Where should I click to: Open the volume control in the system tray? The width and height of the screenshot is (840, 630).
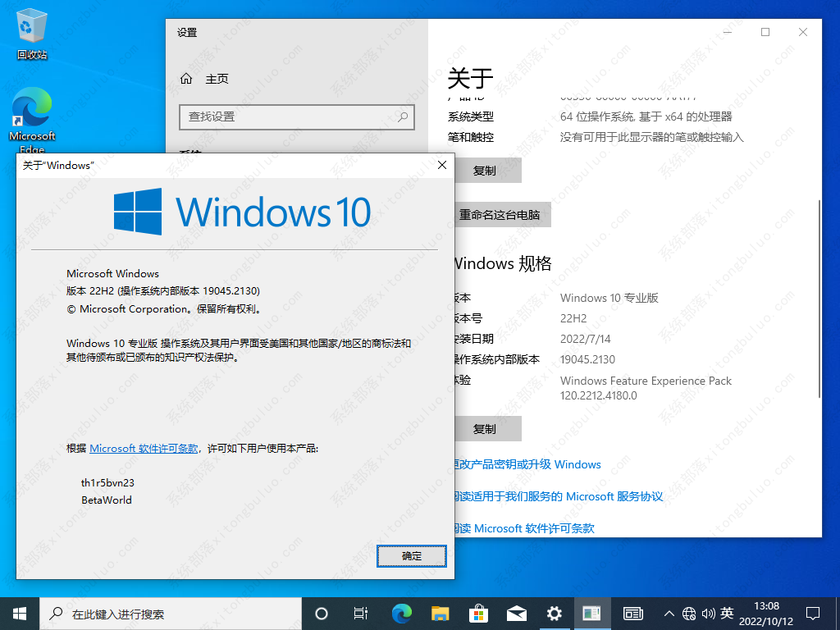tap(707, 613)
